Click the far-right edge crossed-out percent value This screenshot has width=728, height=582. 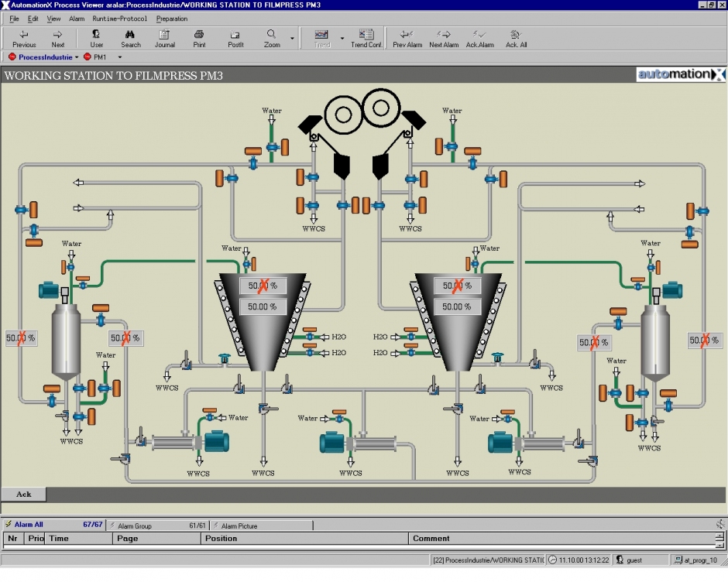(x=704, y=341)
